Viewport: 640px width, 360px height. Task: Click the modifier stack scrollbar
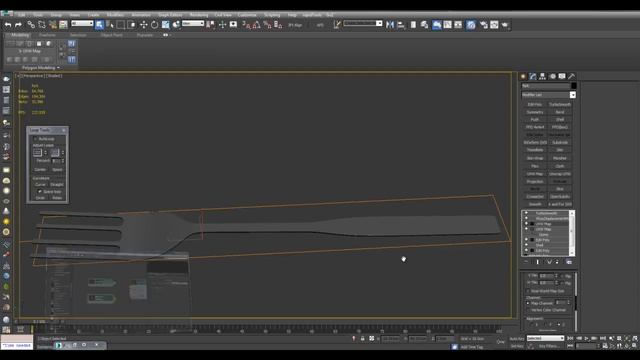click(x=572, y=233)
